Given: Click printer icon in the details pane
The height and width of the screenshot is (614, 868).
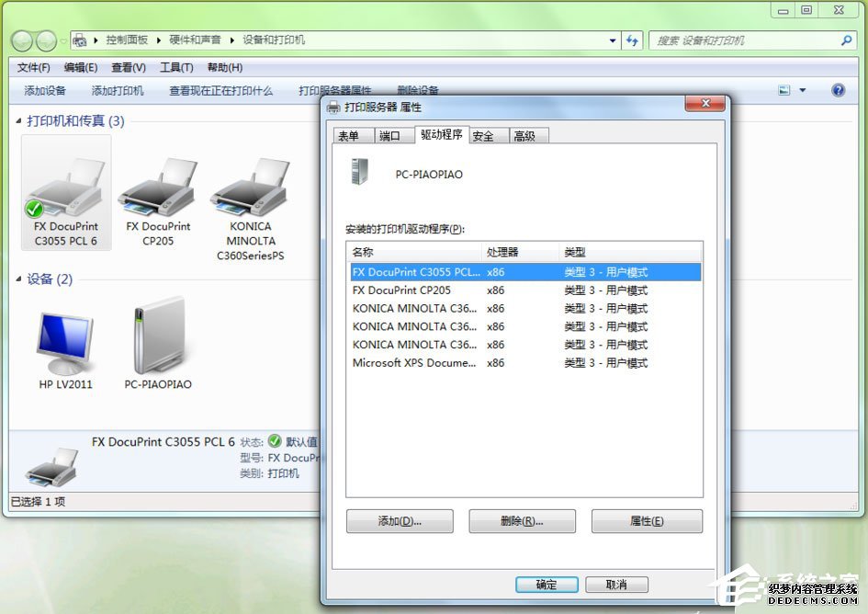Looking at the screenshot, I should tap(51, 467).
